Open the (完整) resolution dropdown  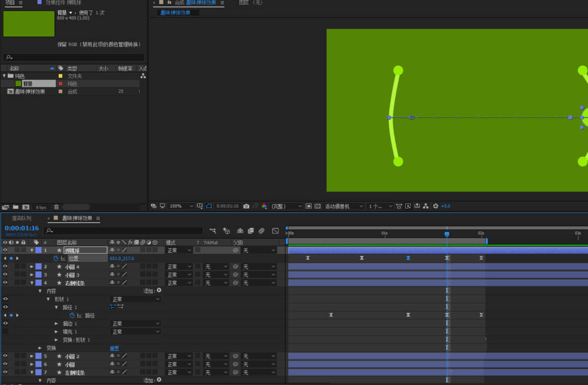click(x=287, y=206)
